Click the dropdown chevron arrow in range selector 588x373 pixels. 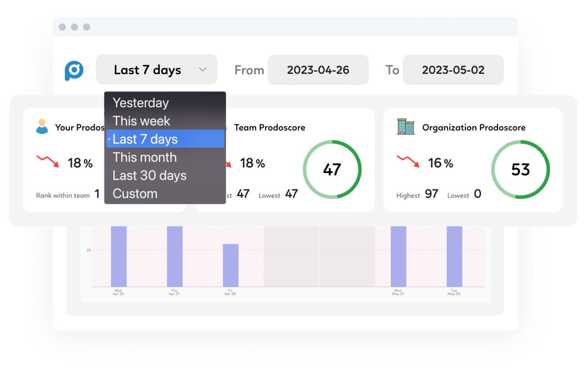[x=203, y=70]
